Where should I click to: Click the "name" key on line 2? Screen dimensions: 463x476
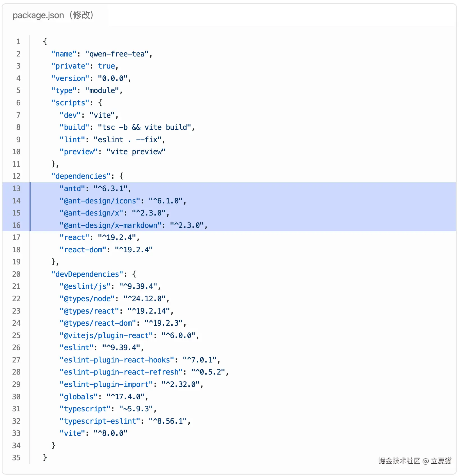coord(64,54)
